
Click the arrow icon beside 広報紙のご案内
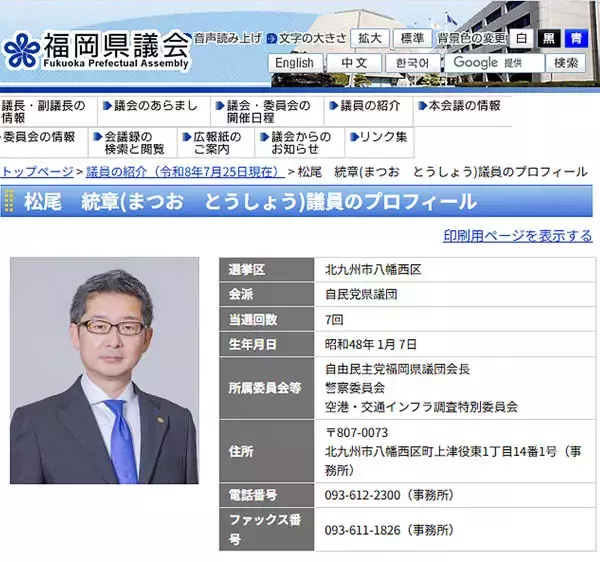pyautogui.click(x=187, y=137)
